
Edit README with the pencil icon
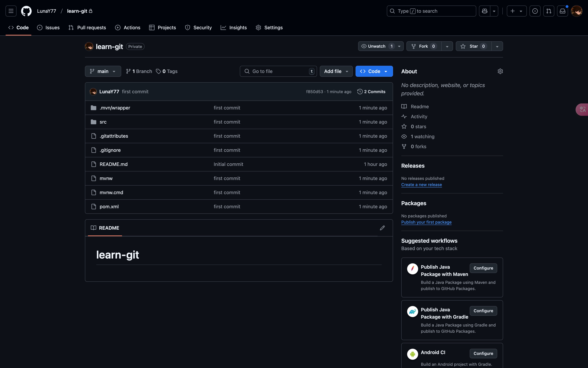382,228
